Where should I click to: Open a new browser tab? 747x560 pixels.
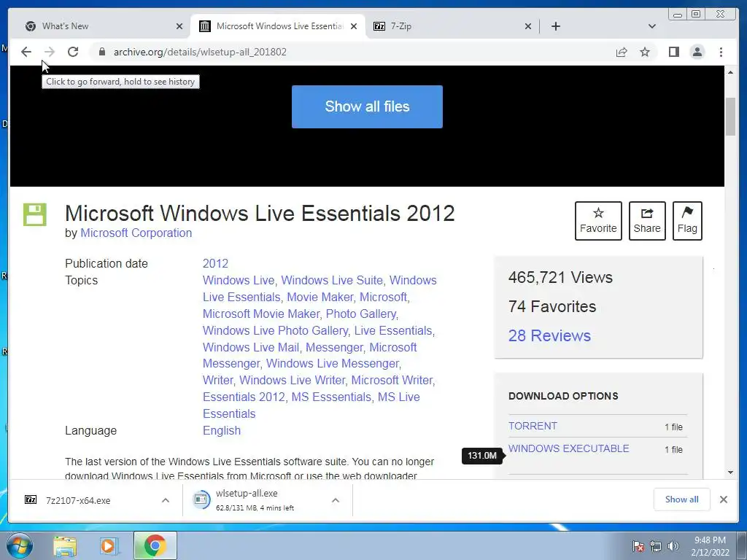(x=555, y=26)
